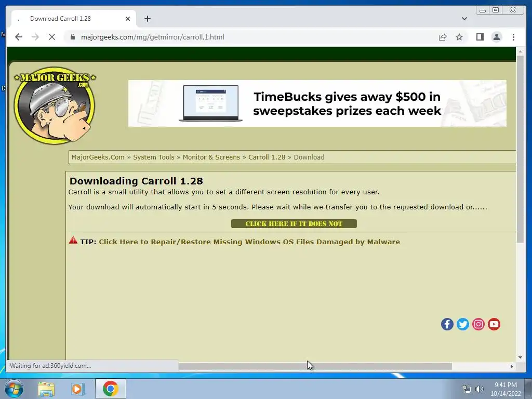Close the Download Carroll 1.28 tab
The height and width of the screenshot is (399, 532).
[128, 19]
